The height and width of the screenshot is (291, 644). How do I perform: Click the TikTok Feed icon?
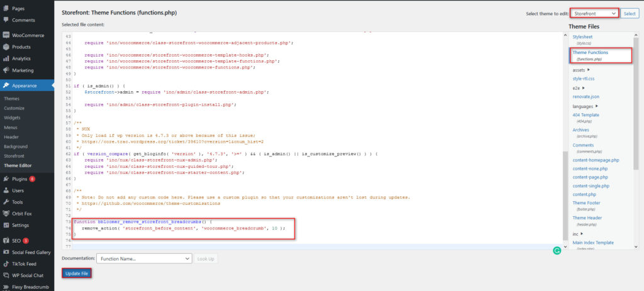(x=6, y=264)
